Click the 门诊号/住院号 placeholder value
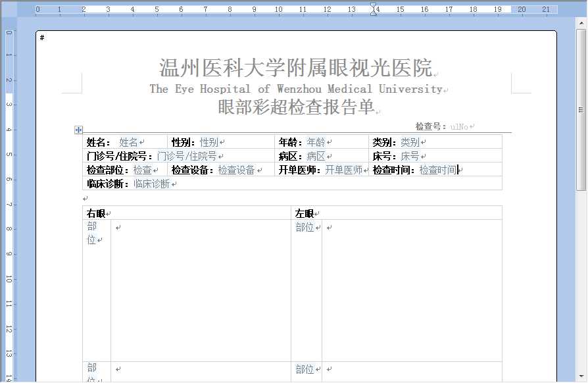Screen dimensions: 588x383 pyautogui.click(x=187, y=156)
